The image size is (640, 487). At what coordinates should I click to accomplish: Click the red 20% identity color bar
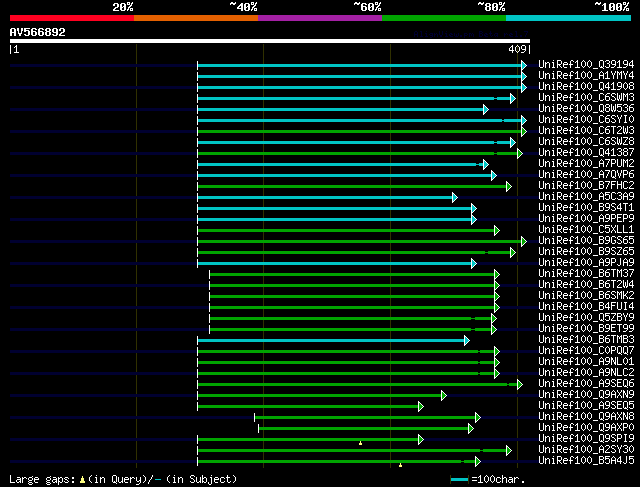pyautogui.click(x=72, y=18)
